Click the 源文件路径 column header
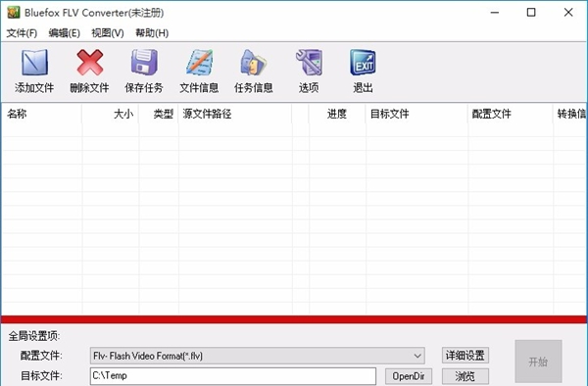 235,114
